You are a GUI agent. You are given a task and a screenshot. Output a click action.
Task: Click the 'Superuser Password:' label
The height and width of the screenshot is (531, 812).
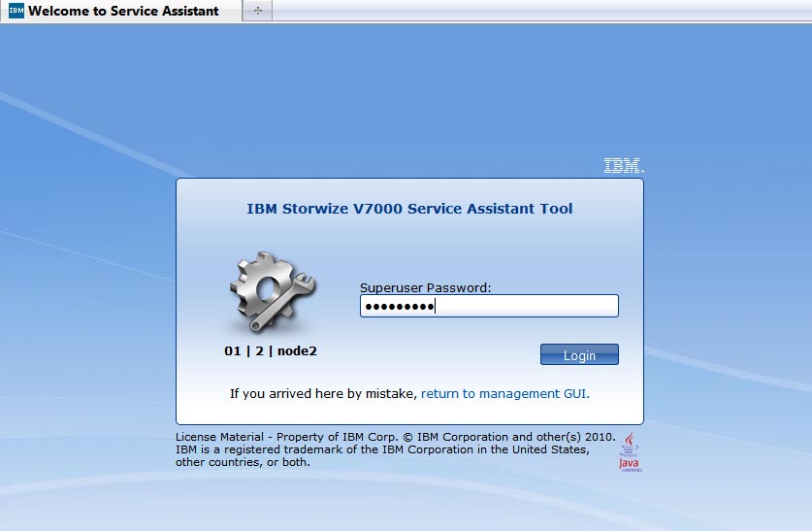coord(426,287)
